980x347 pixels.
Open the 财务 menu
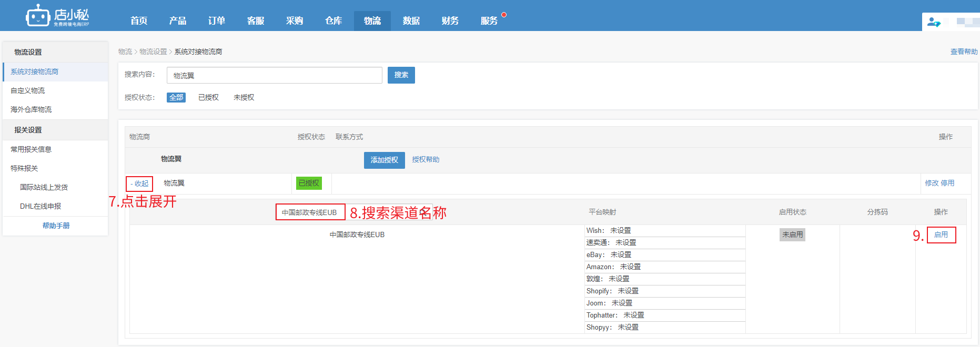[450, 21]
